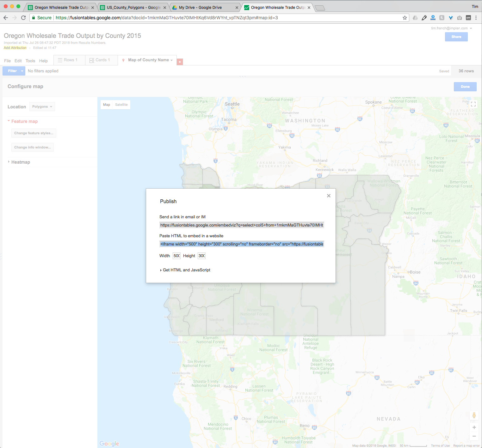Zoom in on the map
This screenshot has height=448, width=482.
[x=474, y=427]
